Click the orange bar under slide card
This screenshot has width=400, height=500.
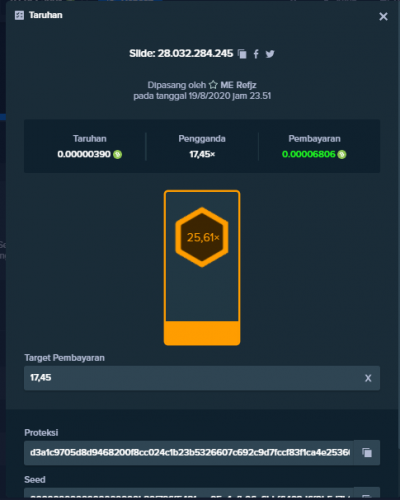[202, 333]
